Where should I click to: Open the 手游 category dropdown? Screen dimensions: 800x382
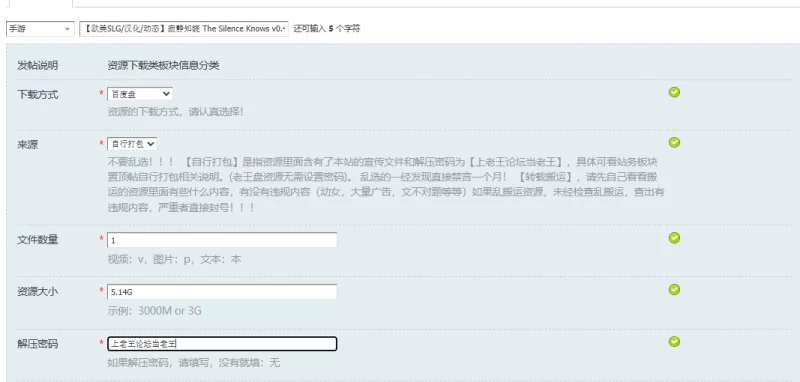[40, 29]
